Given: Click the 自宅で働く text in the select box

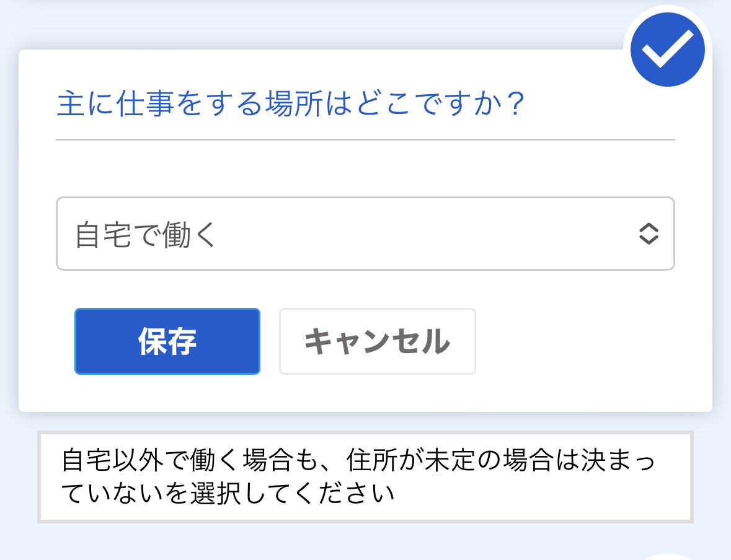Looking at the screenshot, I should [x=146, y=235].
